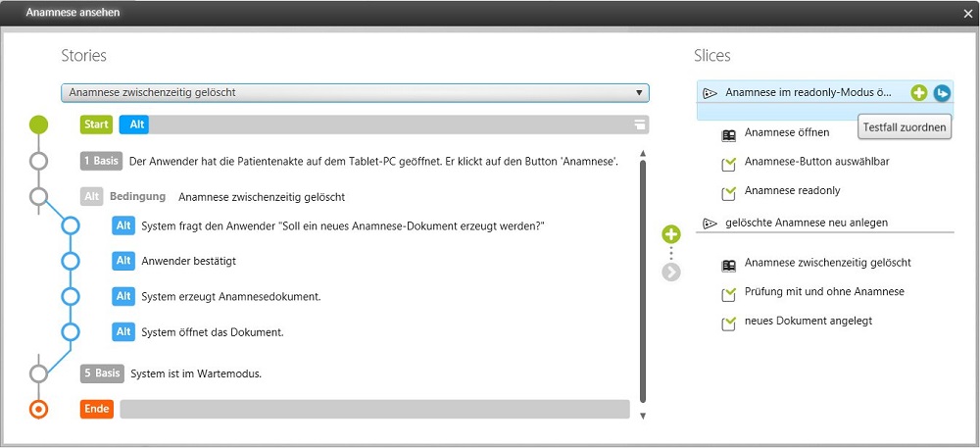Click the vertical scrollbar thumb of story list

pyautogui.click(x=643, y=281)
